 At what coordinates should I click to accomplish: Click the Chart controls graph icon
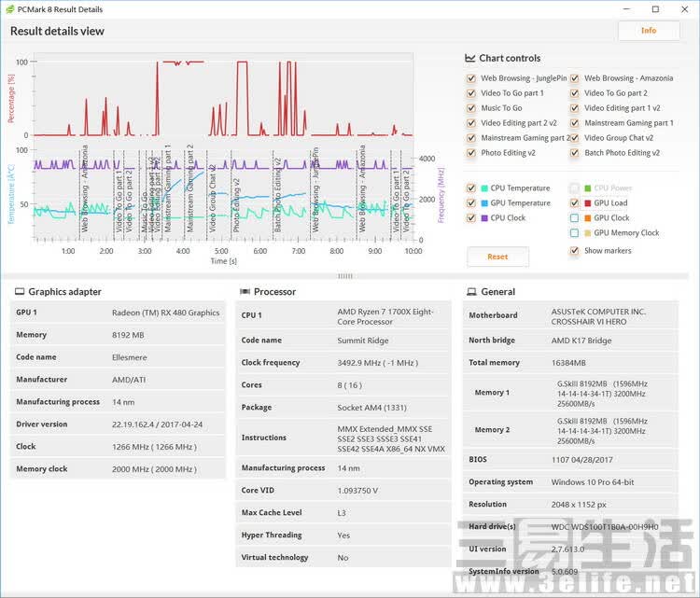click(x=469, y=58)
